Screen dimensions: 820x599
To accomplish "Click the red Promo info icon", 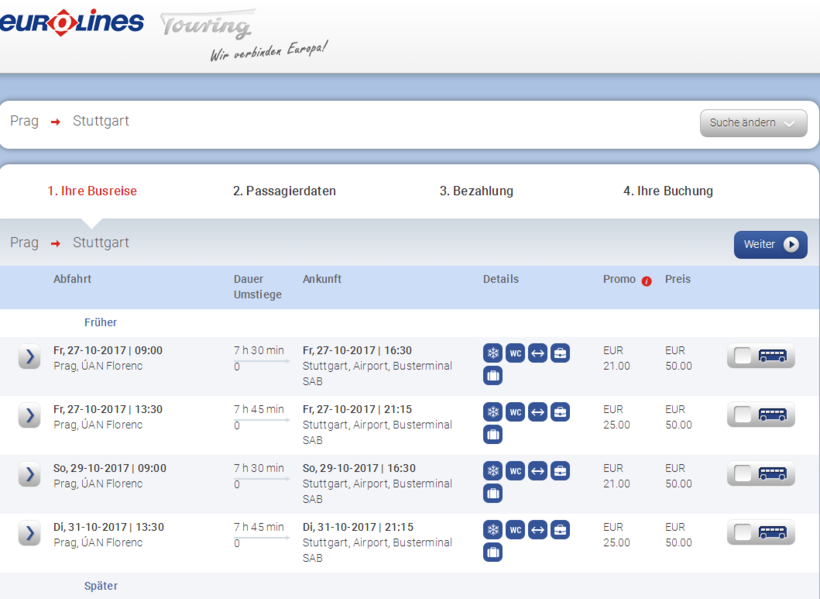I will click(x=646, y=281).
